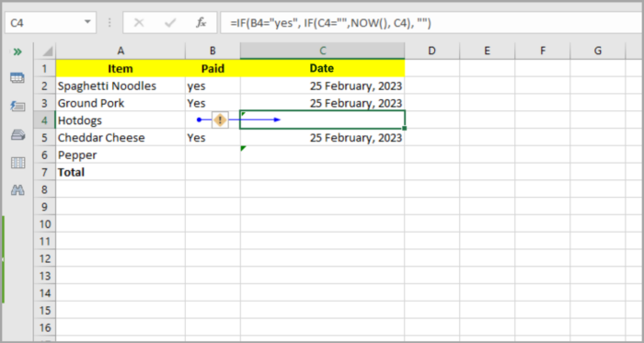Select column F header

(543, 51)
